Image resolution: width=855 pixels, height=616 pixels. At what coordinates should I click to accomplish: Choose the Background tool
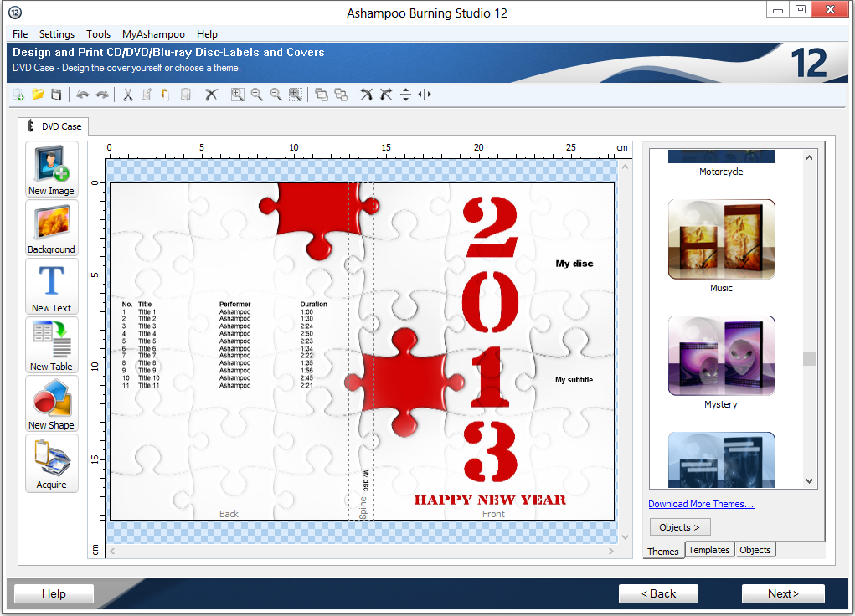click(52, 228)
